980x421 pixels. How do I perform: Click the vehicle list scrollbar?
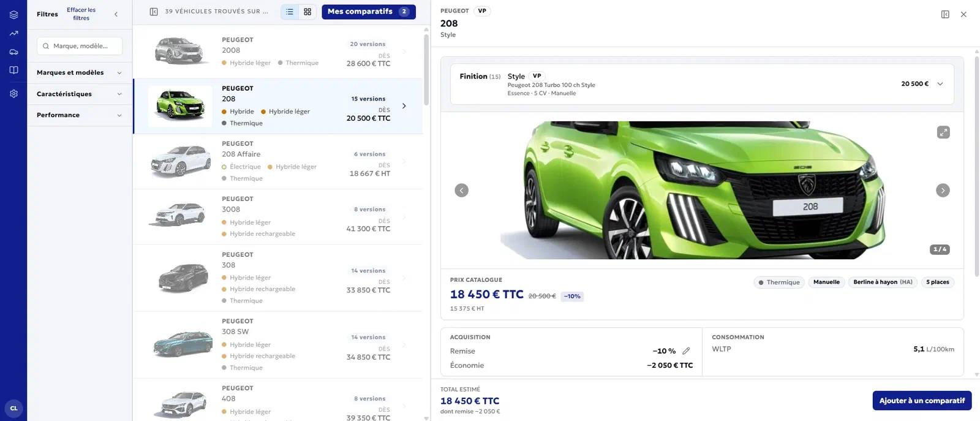pyautogui.click(x=426, y=69)
